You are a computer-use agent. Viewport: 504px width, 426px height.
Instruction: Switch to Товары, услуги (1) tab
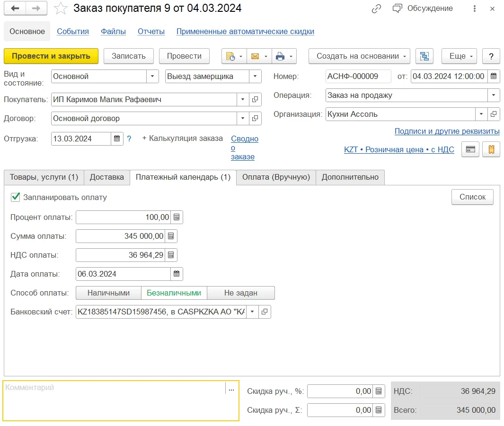click(x=44, y=177)
